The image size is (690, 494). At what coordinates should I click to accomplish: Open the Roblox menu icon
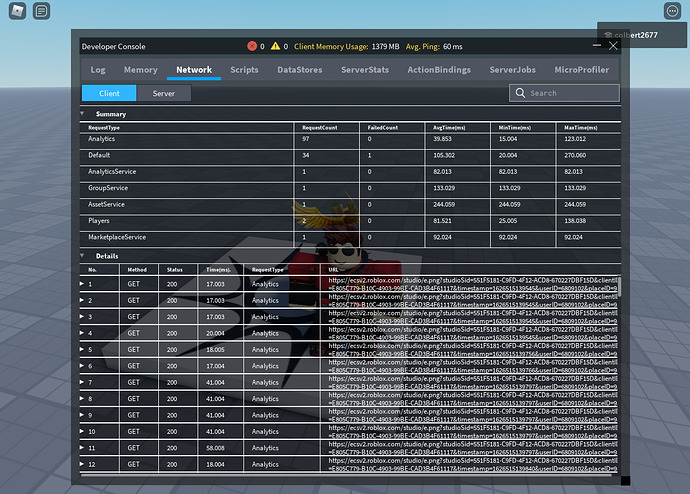click(17, 11)
